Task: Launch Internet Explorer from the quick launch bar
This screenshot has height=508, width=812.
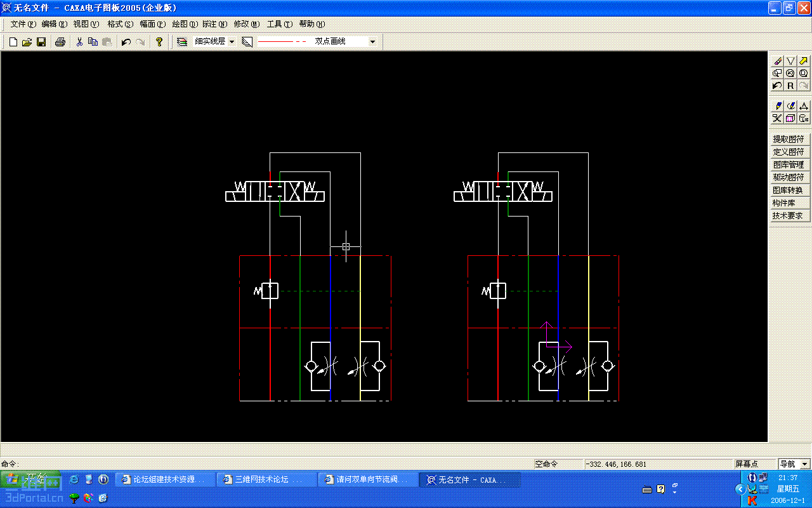Action: [74, 479]
